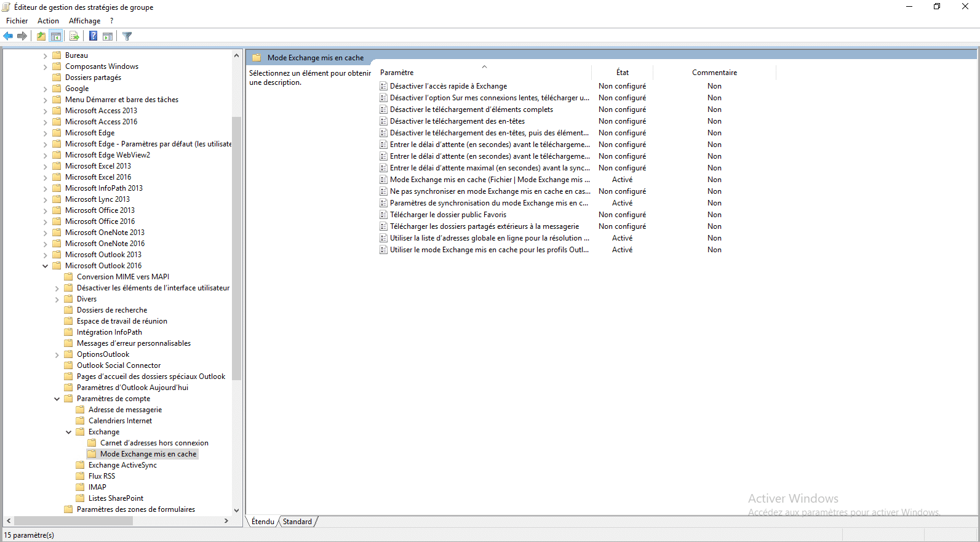This screenshot has width=980, height=542.
Task: Click the Forward arrow in toolbar
Action: [22, 36]
